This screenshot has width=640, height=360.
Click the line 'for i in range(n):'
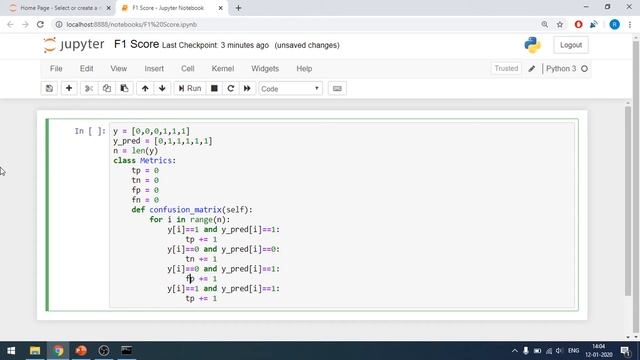(x=190, y=219)
